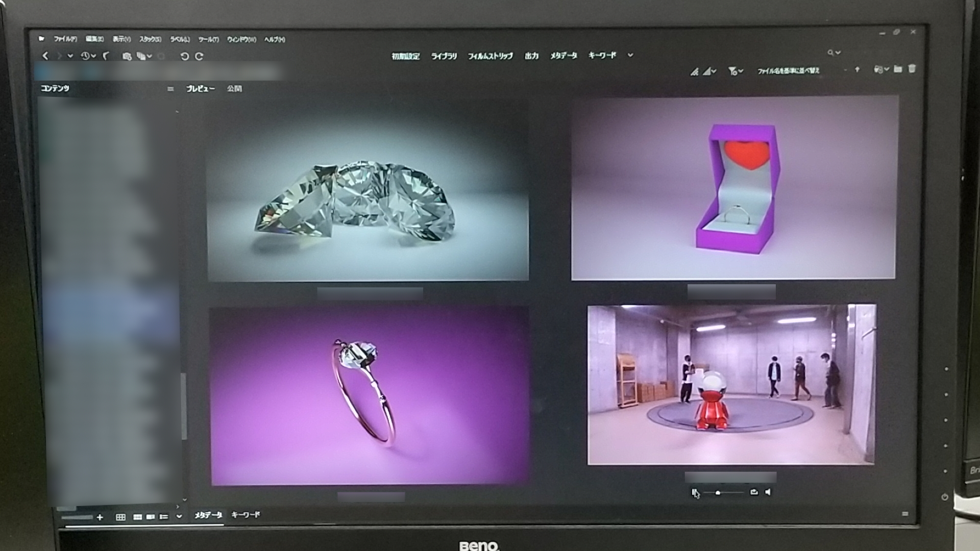Click the content panel vertical scrollbar
The height and width of the screenshot is (551, 980).
184,407
